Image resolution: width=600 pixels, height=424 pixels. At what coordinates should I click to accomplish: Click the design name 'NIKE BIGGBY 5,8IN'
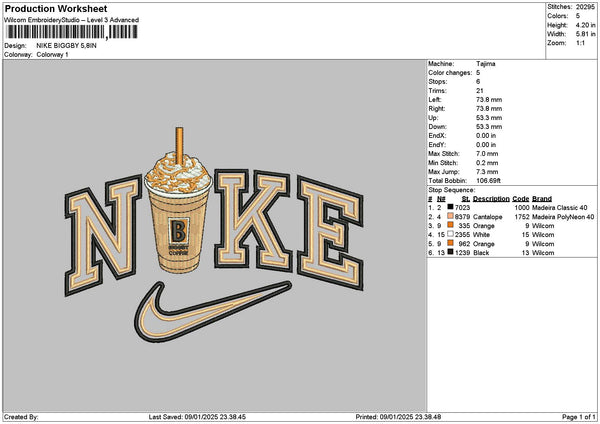point(66,46)
